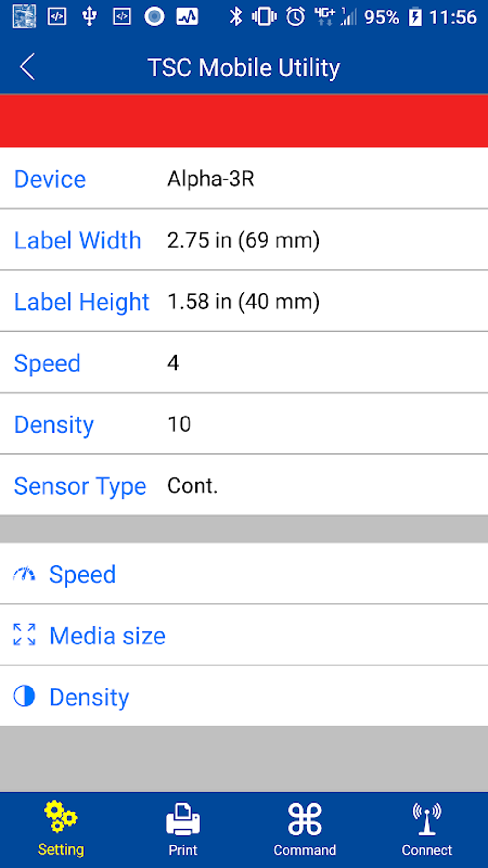Screen dimensions: 488x868
Task: Tap the half-circle Density contrast icon
Action: [x=24, y=696]
